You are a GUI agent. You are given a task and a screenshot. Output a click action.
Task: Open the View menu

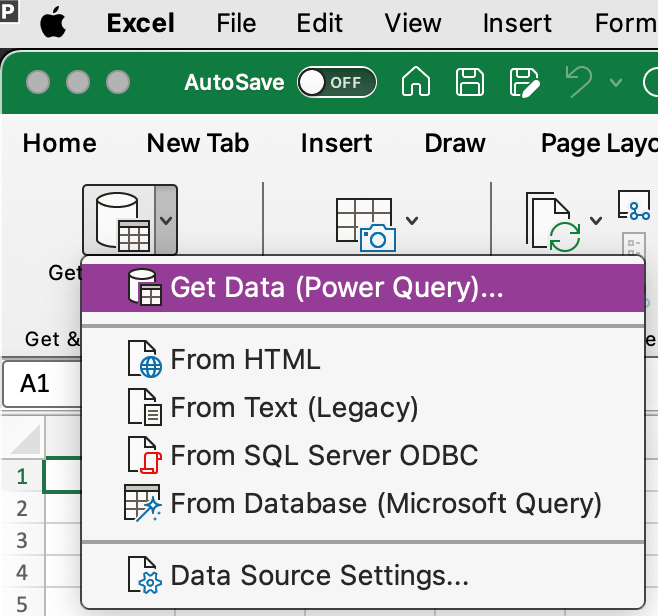(x=413, y=23)
